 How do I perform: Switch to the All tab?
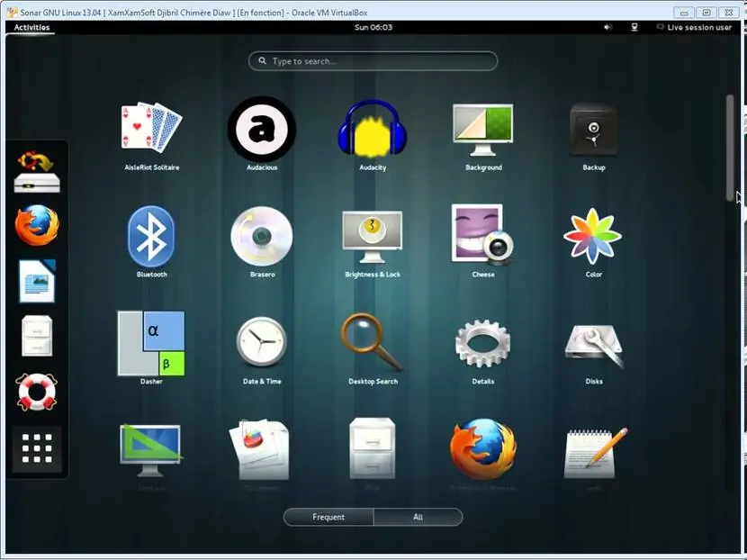(418, 517)
